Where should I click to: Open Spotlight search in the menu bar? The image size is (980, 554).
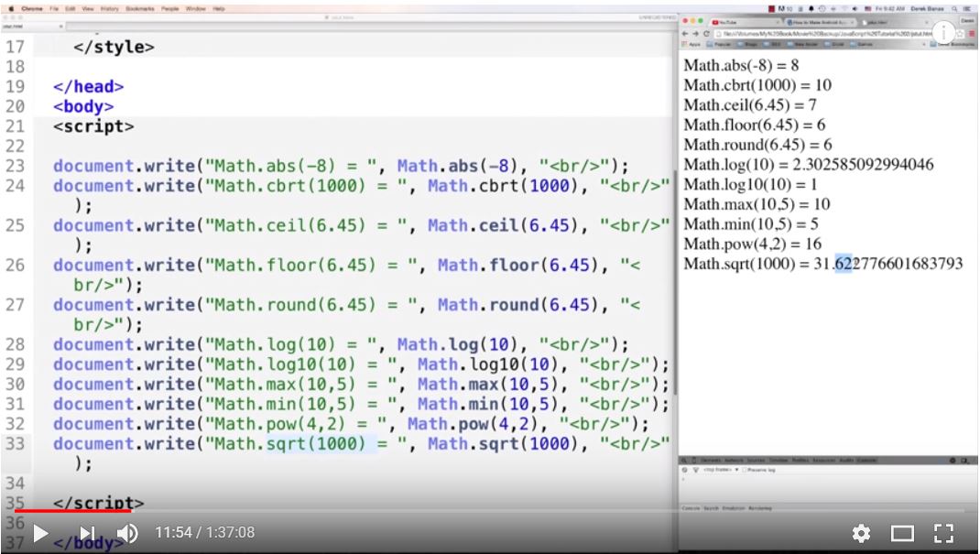coord(954,9)
